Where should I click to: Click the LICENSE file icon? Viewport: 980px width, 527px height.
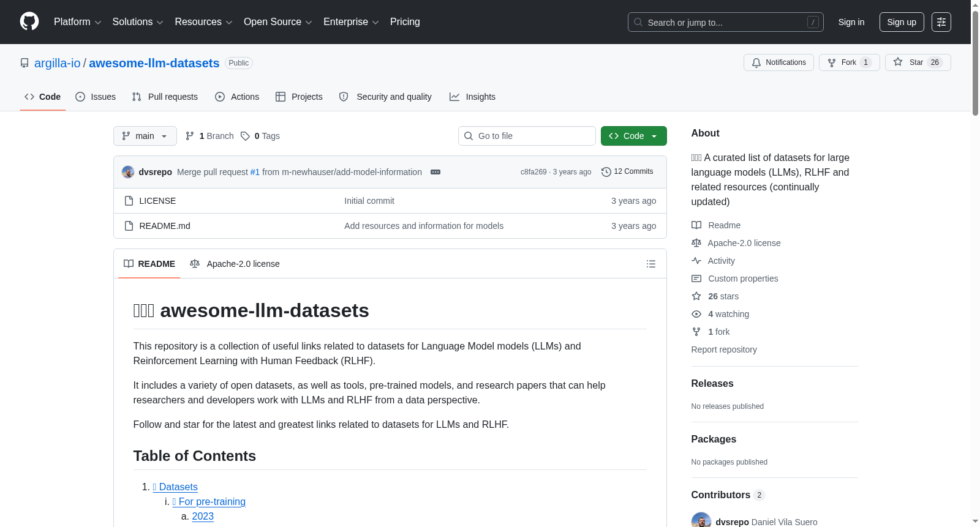click(x=129, y=201)
